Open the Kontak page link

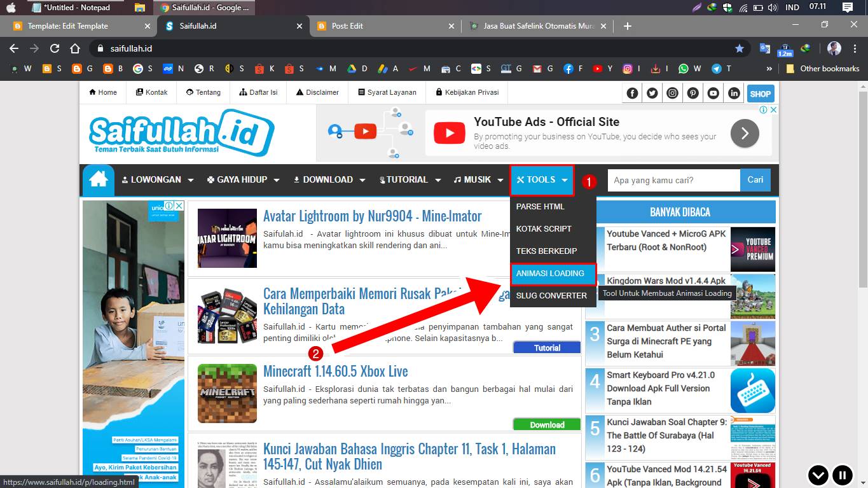tap(152, 92)
